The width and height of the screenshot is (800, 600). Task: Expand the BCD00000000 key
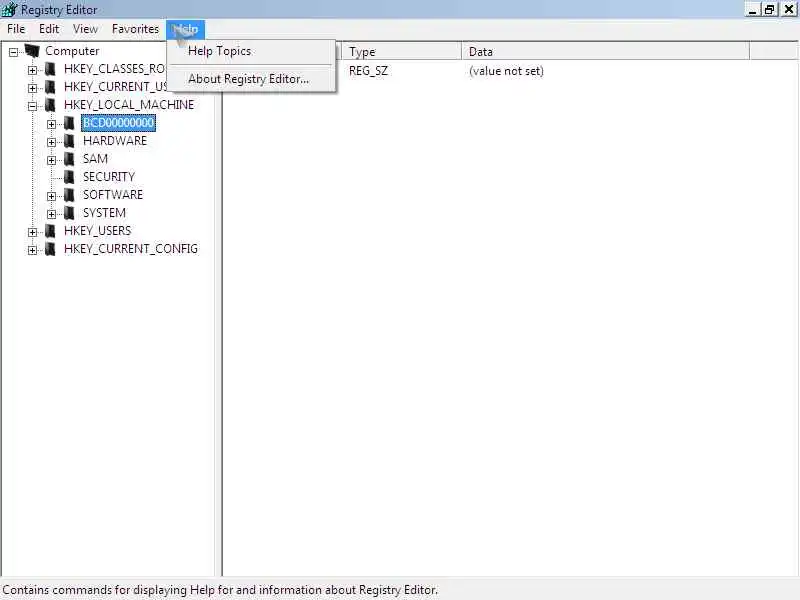point(52,124)
